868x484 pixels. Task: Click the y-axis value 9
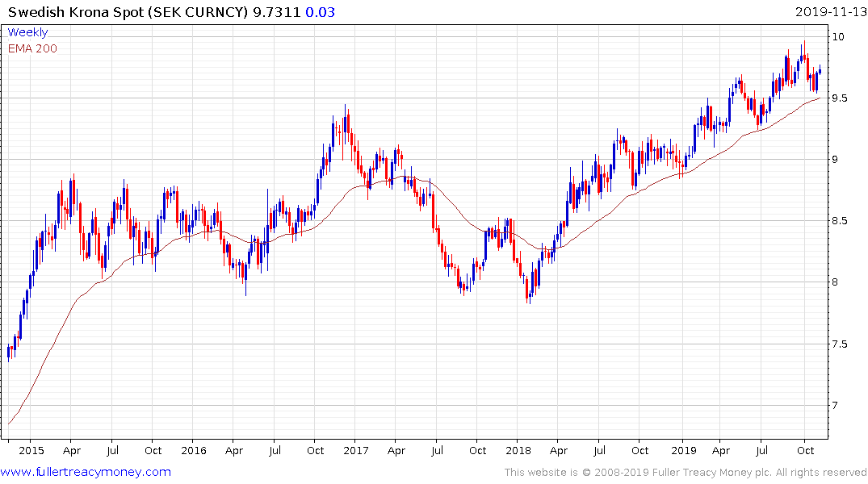point(835,160)
